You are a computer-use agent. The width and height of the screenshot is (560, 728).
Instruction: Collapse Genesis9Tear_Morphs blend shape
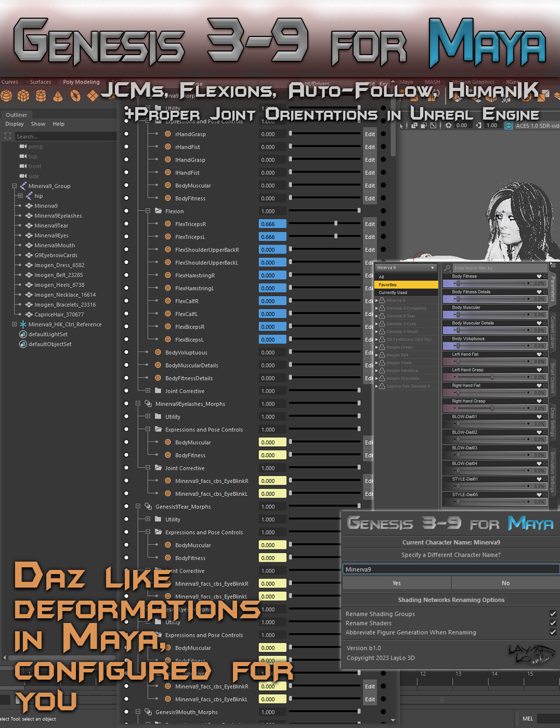[138, 506]
